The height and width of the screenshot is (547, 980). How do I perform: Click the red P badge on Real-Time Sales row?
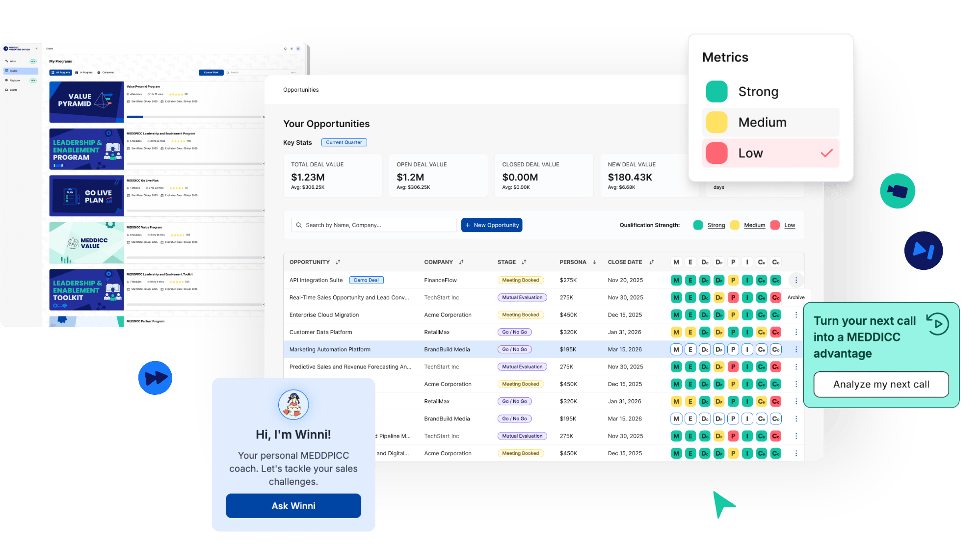733,297
